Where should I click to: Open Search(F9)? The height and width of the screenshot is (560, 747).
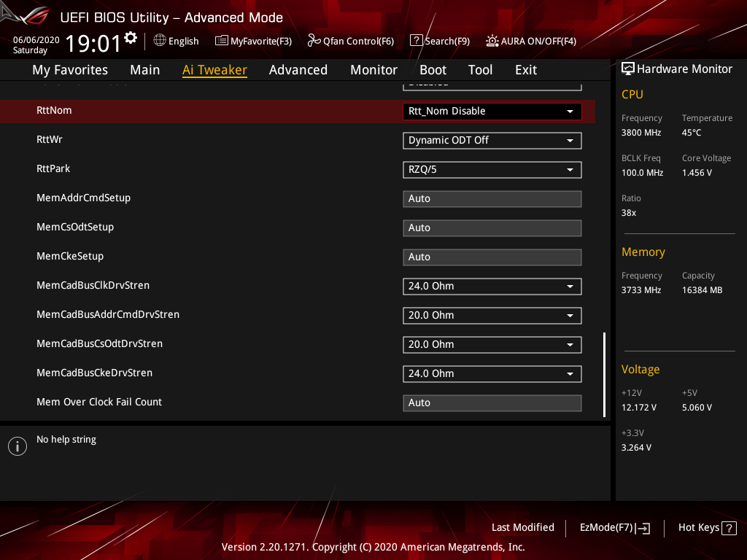[440, 41]
